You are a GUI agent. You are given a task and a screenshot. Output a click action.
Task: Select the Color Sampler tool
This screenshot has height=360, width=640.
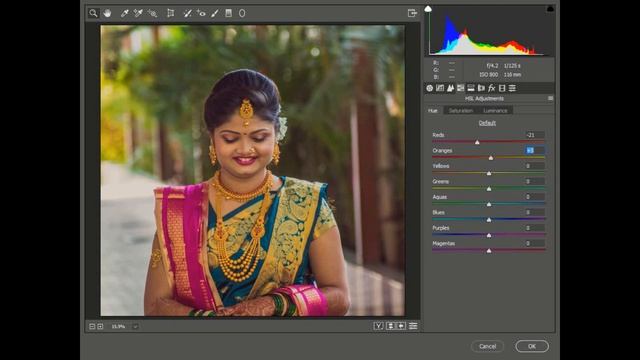(138, 13)
